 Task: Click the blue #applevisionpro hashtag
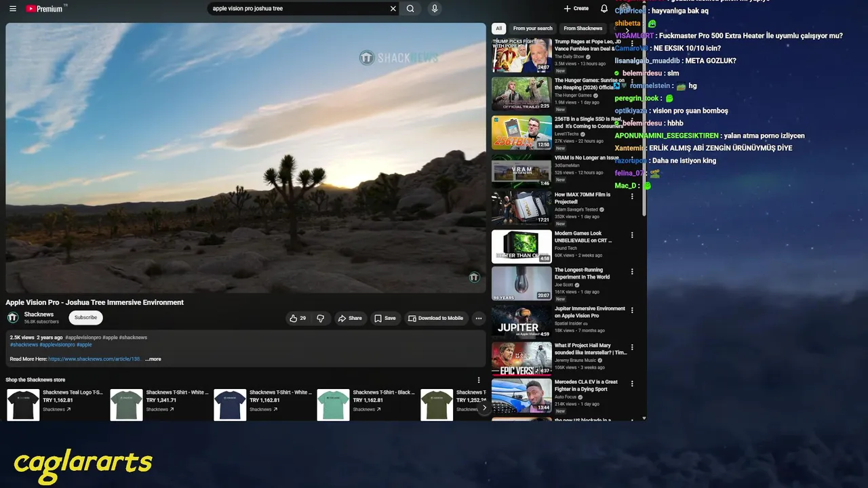(57, 345)
